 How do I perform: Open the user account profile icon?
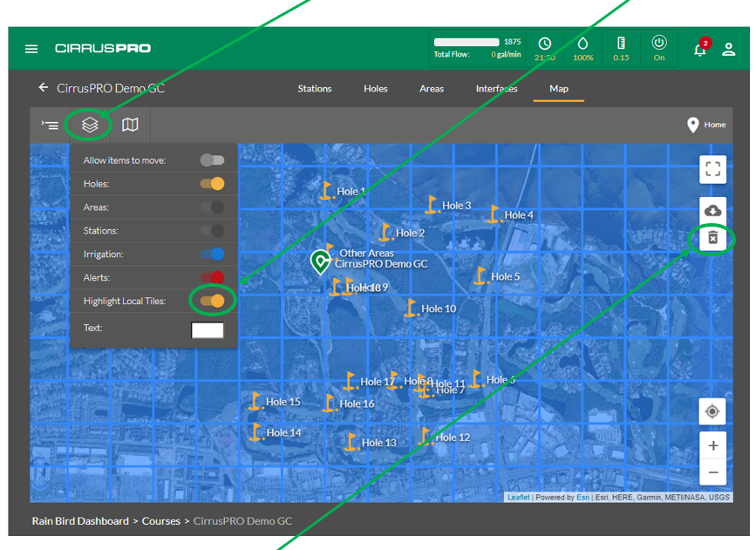pyautogui.click(x=728, y=49)
